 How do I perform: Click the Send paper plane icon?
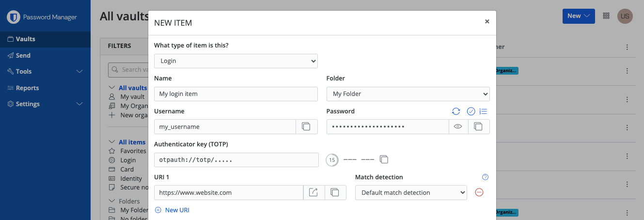click(x=11, y=55)
